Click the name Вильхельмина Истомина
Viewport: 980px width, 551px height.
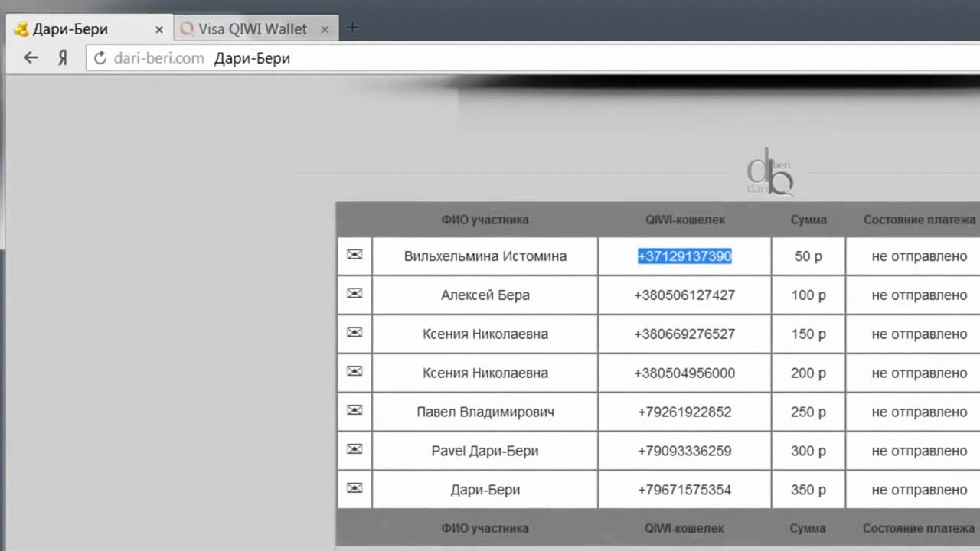485,256
